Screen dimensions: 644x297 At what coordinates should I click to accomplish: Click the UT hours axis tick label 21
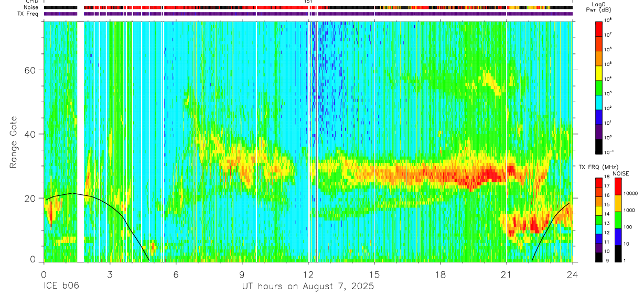pyautogui.click(x=506, y=274)
